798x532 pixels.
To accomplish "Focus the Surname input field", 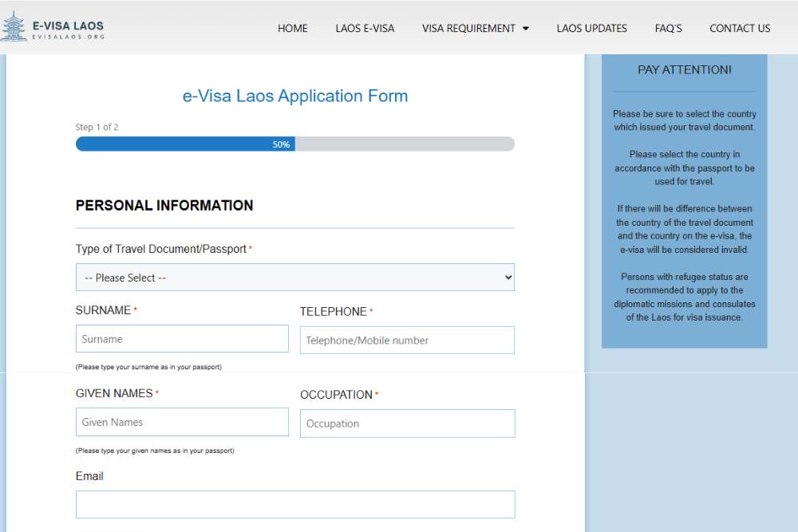I will click(182, 339).
